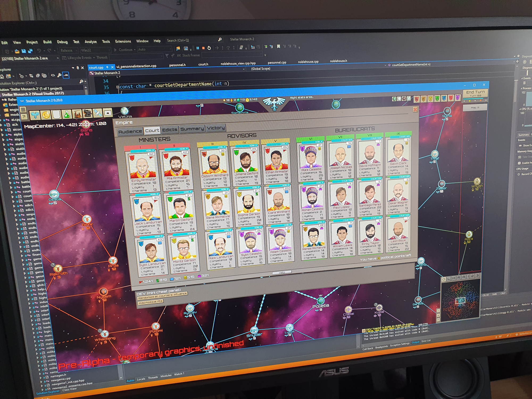
Task: Close the Empire dialog with red X
Action: pyautogui.click(x=415, y=110)
